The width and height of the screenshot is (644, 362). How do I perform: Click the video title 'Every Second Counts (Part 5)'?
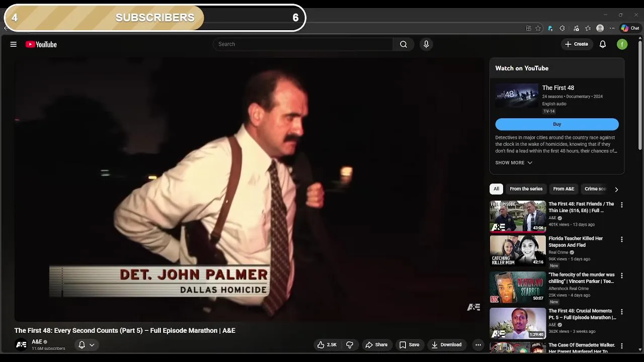125,330
